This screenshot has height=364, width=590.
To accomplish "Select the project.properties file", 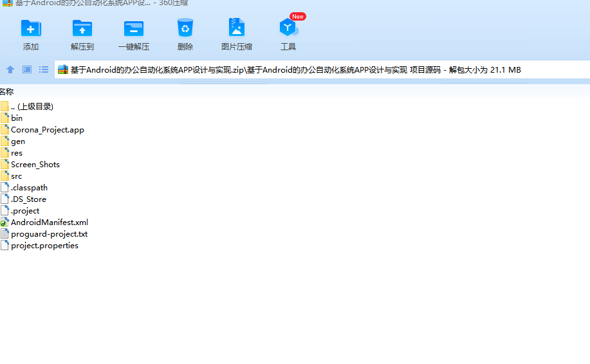I will (45, 246).
